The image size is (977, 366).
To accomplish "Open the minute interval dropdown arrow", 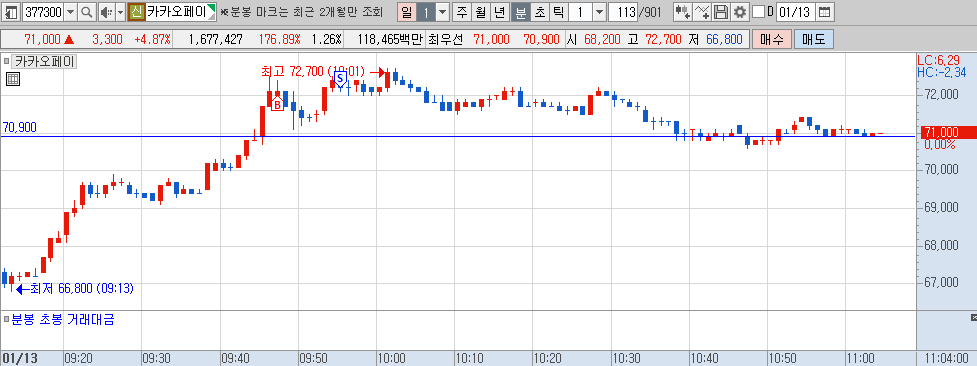I will [599, 12].
